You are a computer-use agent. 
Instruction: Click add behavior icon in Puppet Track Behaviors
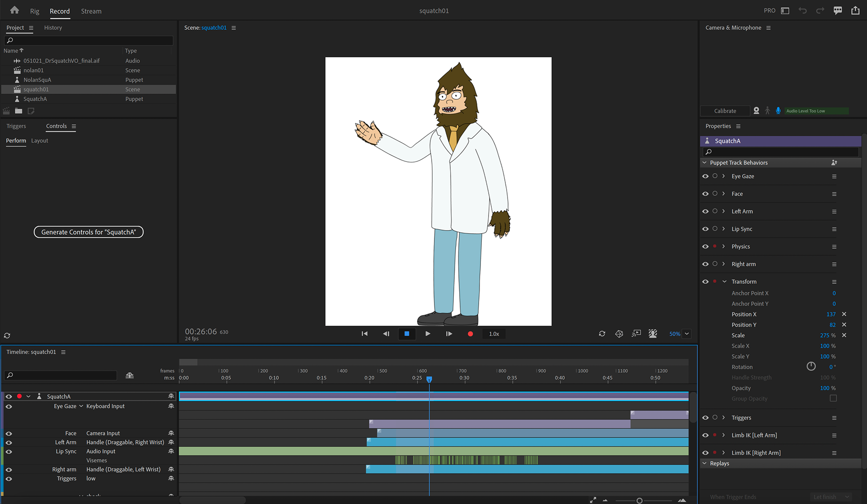(x=834, y=163)
